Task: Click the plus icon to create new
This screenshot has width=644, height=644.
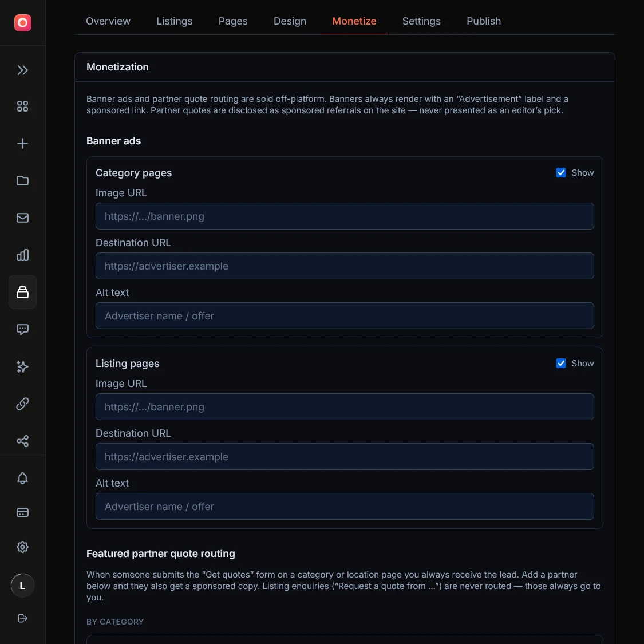Action: pyautogui.click(x=22, y=144)
